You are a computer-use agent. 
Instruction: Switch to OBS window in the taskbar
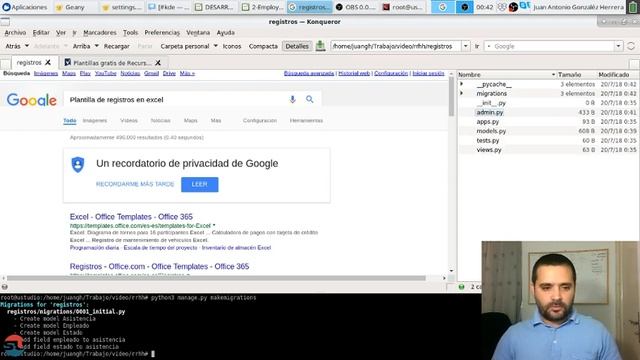pos(356,7)
